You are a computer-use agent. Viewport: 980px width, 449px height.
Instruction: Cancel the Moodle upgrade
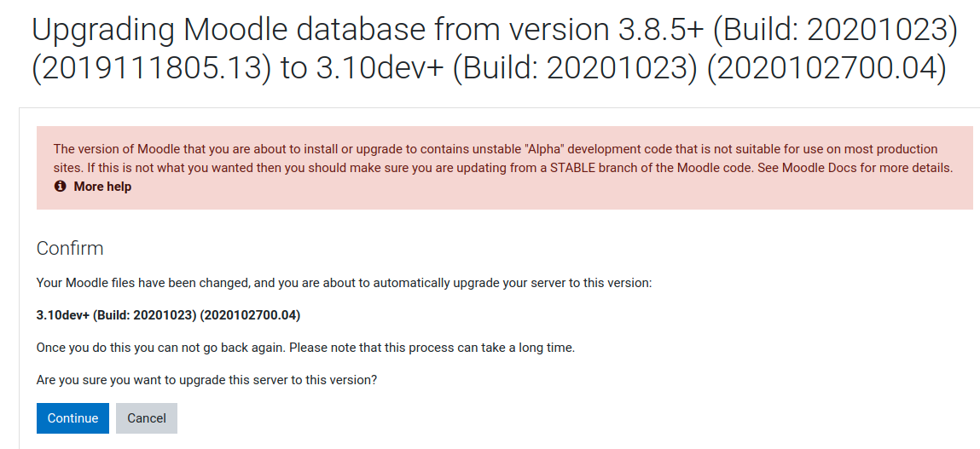click(x=146, y=417)
